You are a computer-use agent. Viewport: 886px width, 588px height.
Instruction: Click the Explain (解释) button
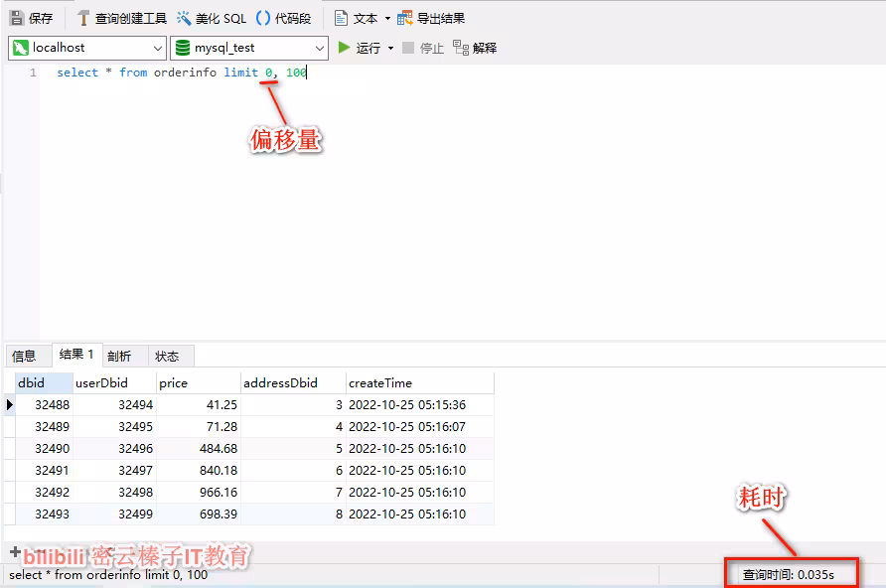tap(475, 48)
